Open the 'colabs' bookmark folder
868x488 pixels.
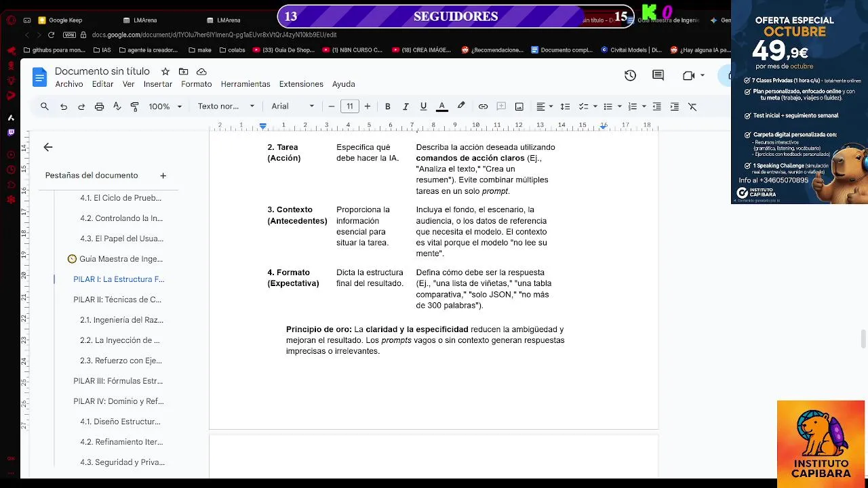point(232,49)
